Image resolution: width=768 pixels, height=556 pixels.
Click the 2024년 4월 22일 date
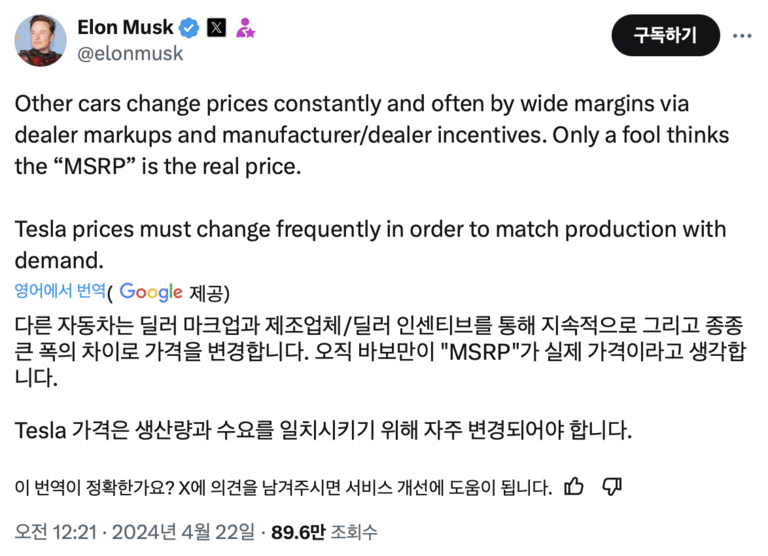tap(183, 532)
